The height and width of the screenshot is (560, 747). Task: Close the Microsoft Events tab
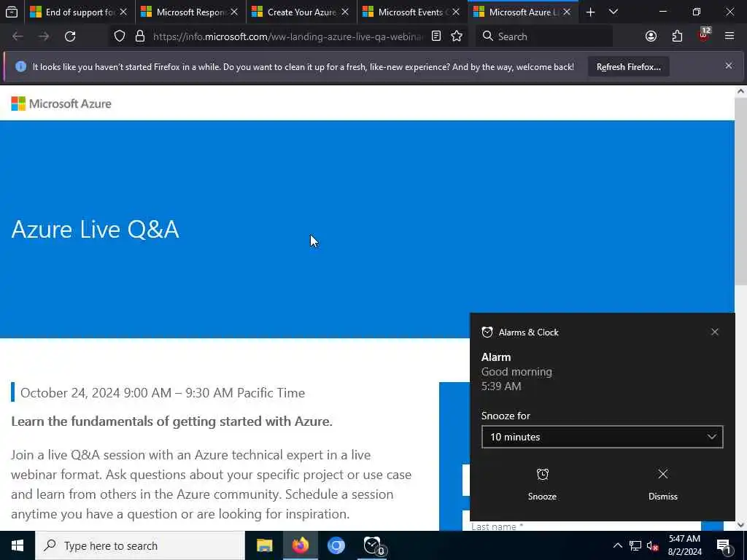[x=456, y=12]
